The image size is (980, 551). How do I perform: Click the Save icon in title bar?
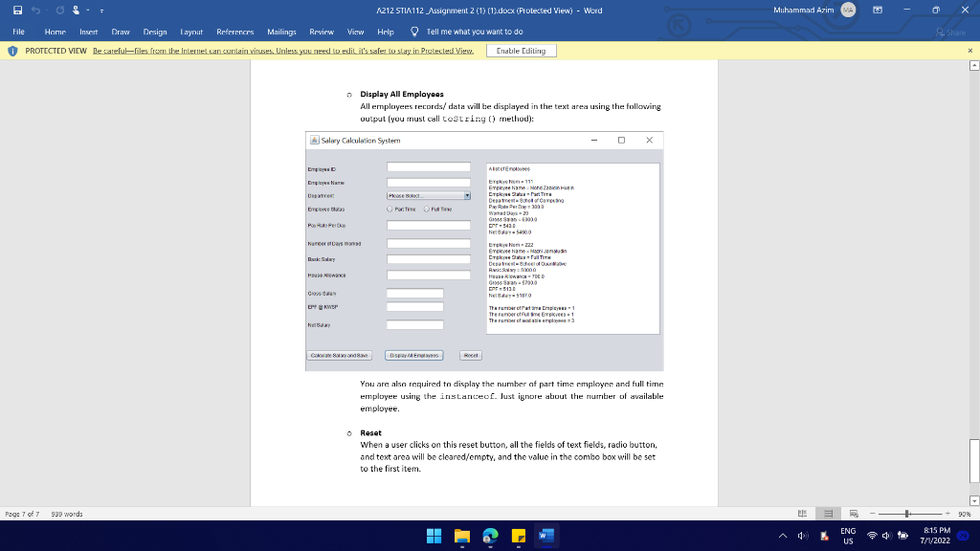17,10
